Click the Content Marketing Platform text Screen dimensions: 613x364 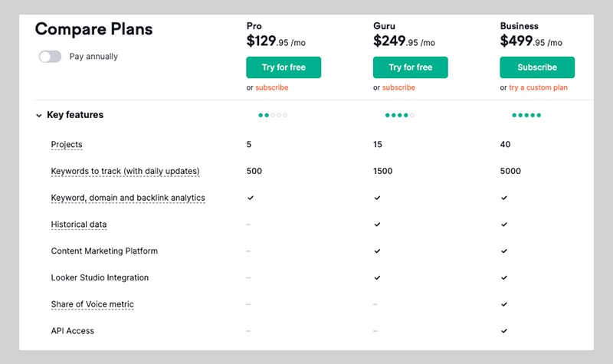[x=104, y=251]
